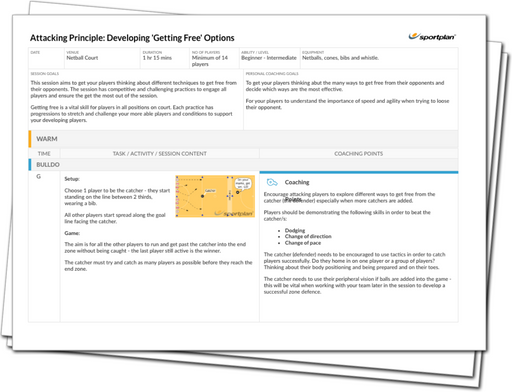Click the Sportplan logo at top right
This screenshot has height=392, width=512.
(x=432, y=37)
